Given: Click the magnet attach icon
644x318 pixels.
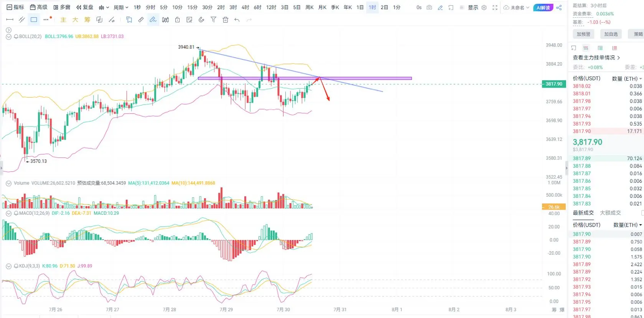Looking at the screenshot, I should click(x=201, y=20).
